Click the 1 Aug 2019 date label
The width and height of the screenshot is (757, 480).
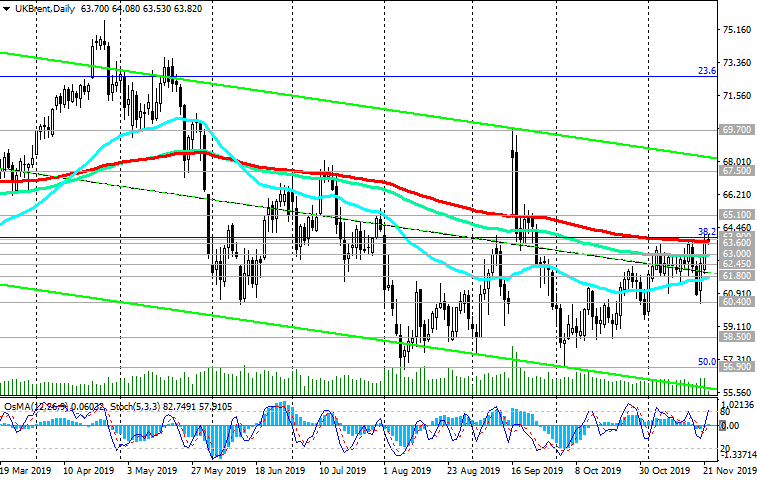(x=407, y=470)
